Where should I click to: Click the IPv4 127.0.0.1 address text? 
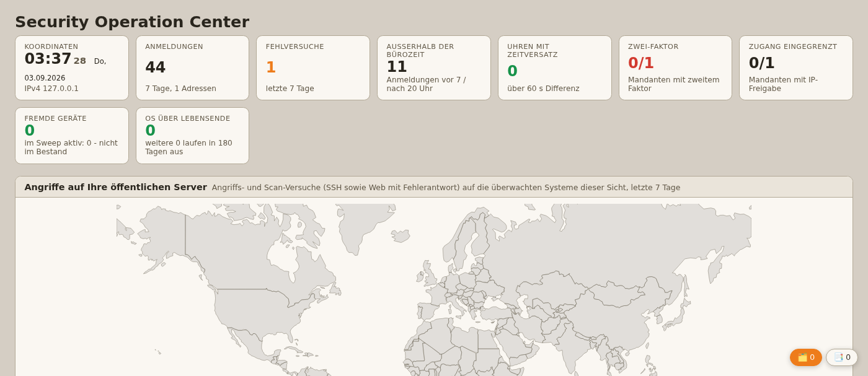coord(51,89)
